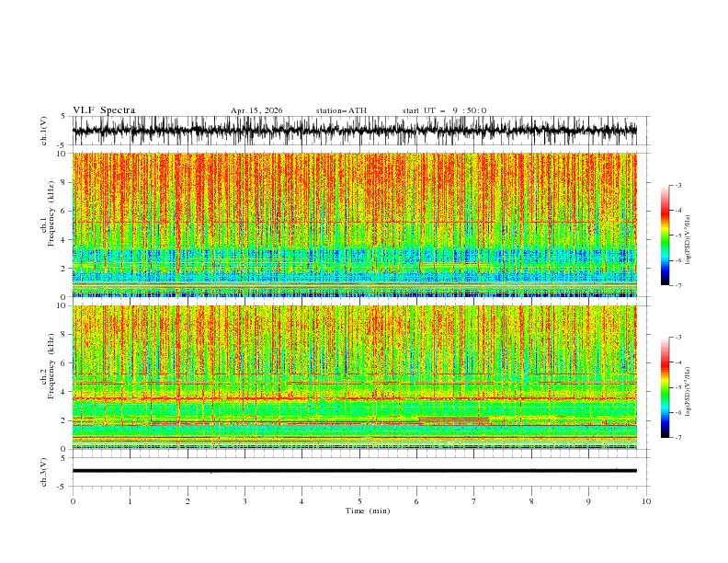Viewport: 728px width, 563px height.
Task: Click the "VLF Spectra" plot title
Action: click(x=104, y=110)
